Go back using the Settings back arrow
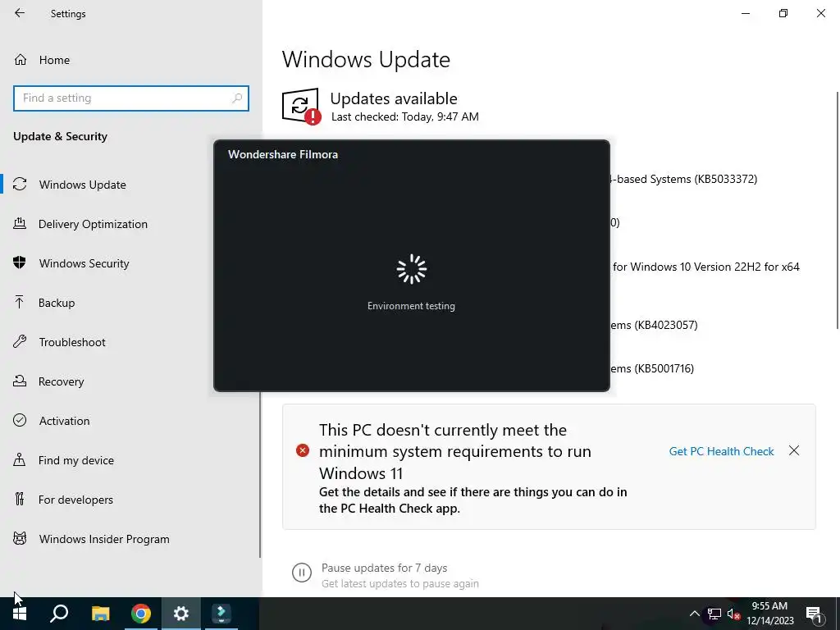The height and width of the screenshot is (630, 840). click(20, 13)
